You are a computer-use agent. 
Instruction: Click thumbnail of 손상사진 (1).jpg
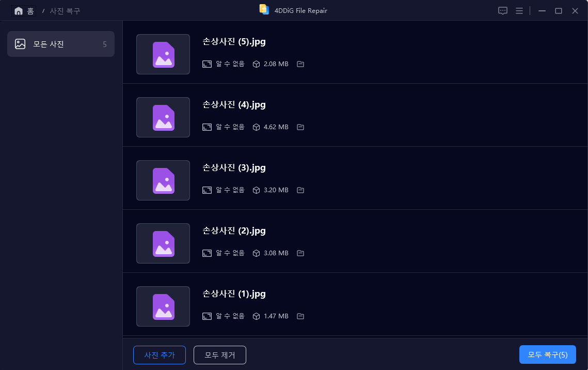[163, 306]
